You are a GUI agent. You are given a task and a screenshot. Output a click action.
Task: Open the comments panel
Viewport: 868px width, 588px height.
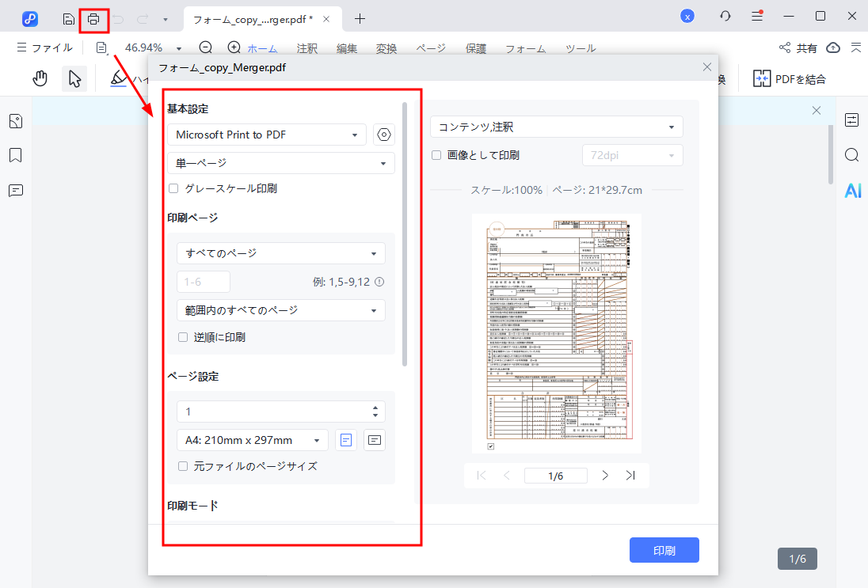tap(16, 190)
